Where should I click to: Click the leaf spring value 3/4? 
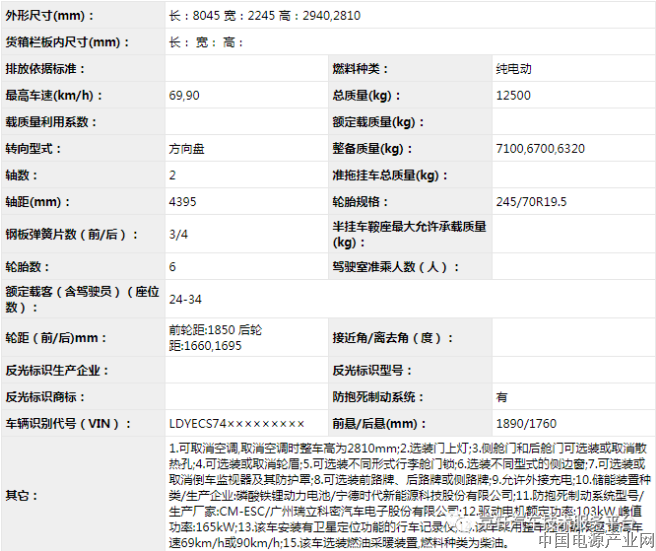pyautogui.click(x=178, y=234)
